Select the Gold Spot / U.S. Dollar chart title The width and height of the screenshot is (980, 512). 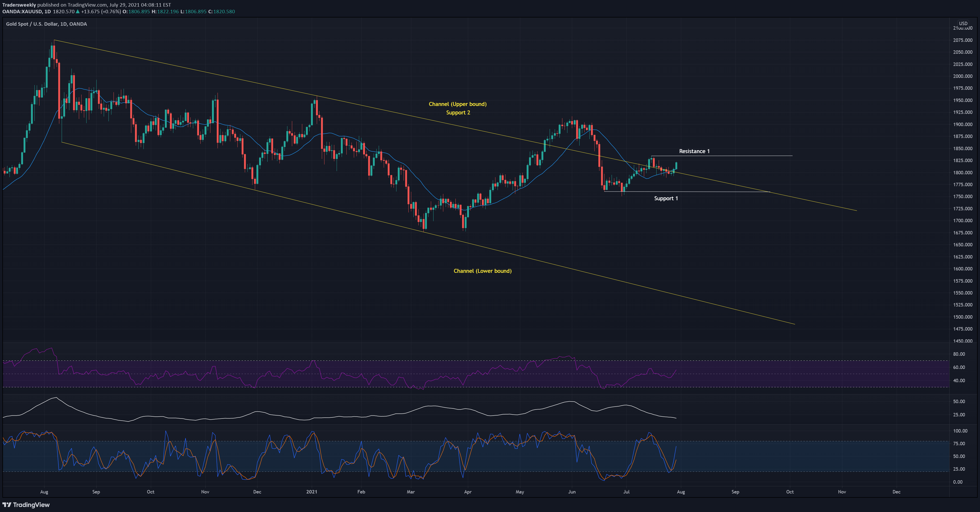[46, 24]
